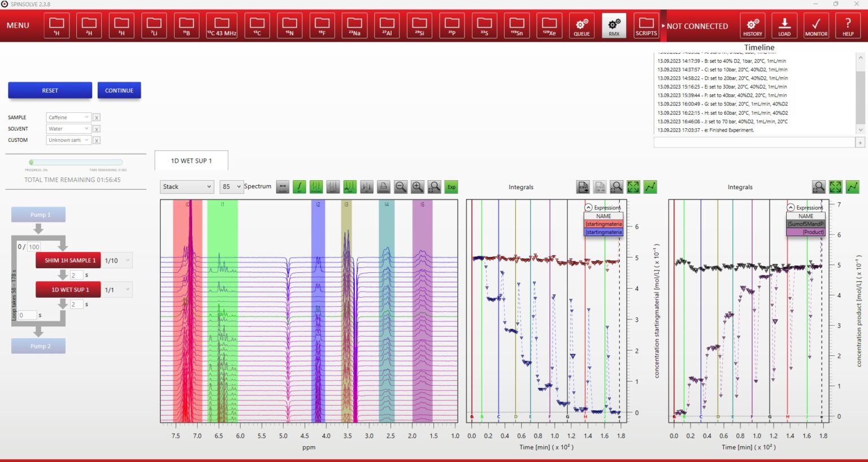Toggle the integral curve display button
Screen dimensions: 868x462
coord(300,187)
